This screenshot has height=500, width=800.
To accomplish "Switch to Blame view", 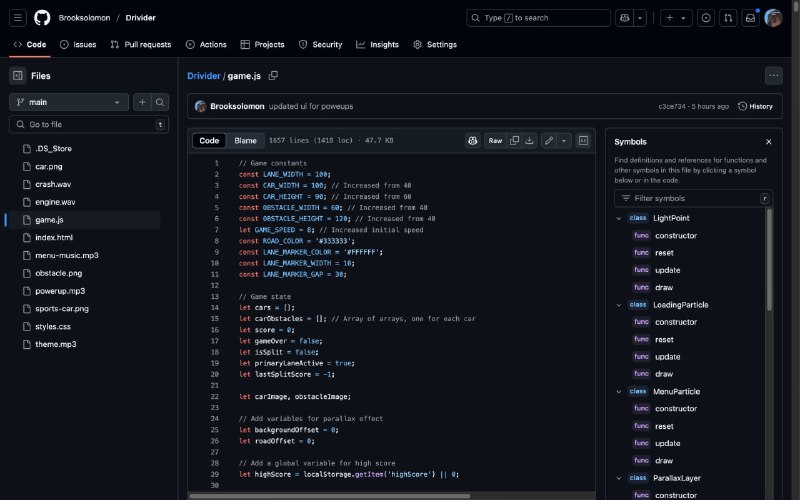I will tap(245, 140).
